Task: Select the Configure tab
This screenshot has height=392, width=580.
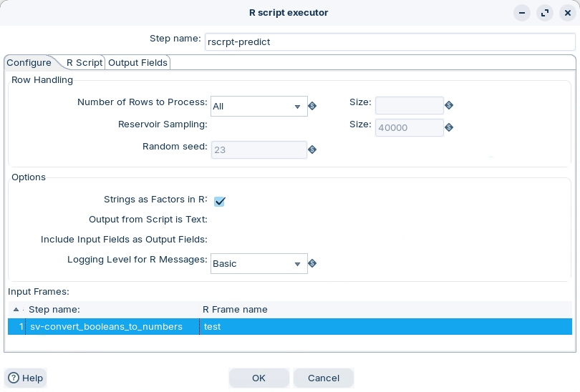Action: [29, 63]
